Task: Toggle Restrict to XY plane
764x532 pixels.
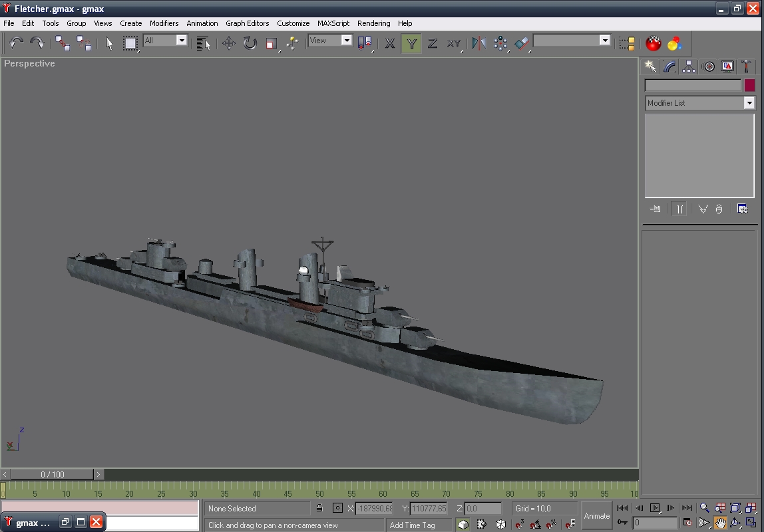Action: [x=454, y=43]
